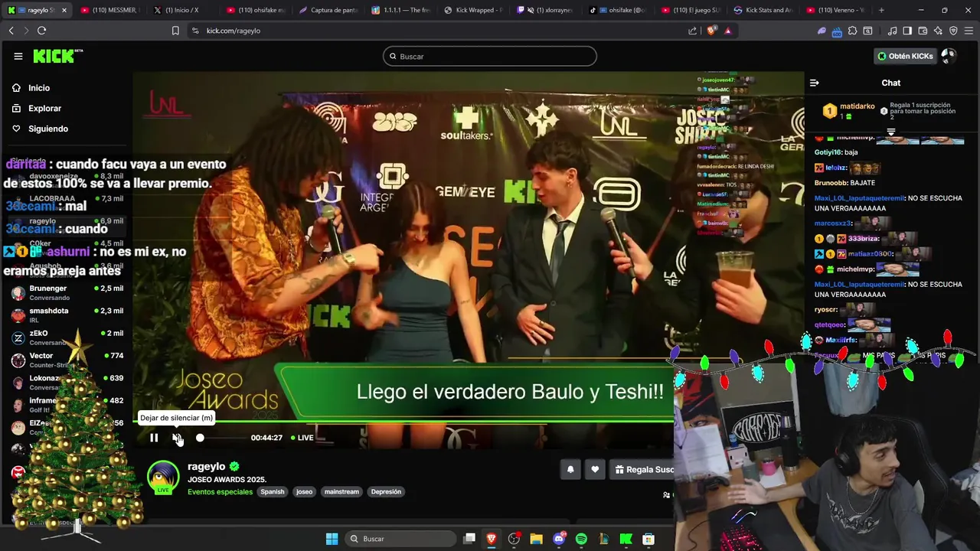Open the user profile avatar menu
Image resolution: width=980 pixels, height=551 pixels.
[948, 56]
